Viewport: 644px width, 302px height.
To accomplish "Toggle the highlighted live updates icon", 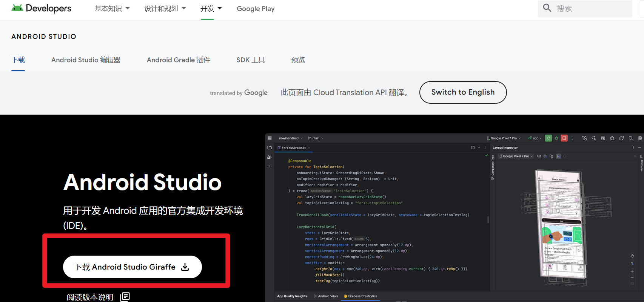I will pyautogui.click(x=559, y=156).
